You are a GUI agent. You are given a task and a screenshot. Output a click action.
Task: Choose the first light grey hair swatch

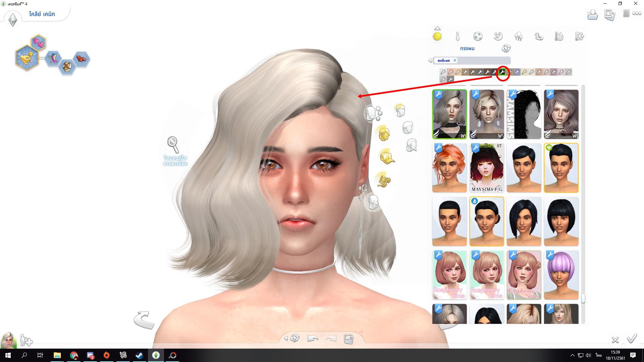[x=443, y=72]
